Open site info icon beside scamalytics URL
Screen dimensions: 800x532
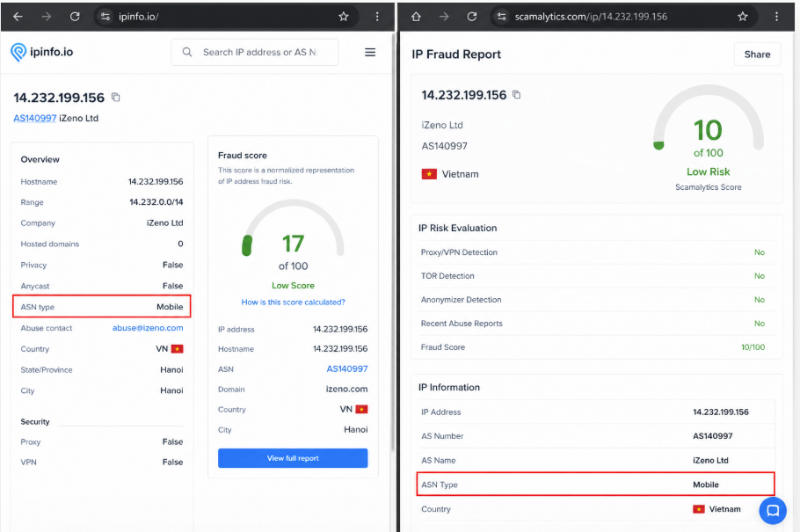502,17
